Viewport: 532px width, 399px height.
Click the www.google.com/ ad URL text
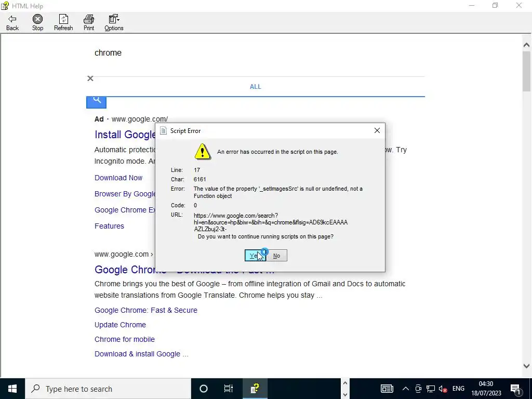point(140,119)
